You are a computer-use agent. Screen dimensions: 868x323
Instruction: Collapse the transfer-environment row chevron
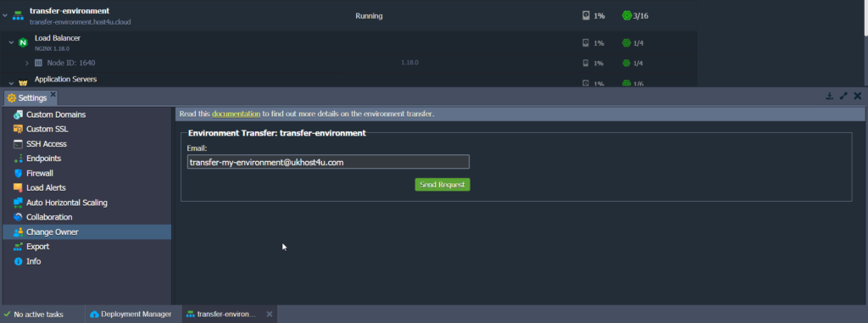pos(5,15)
